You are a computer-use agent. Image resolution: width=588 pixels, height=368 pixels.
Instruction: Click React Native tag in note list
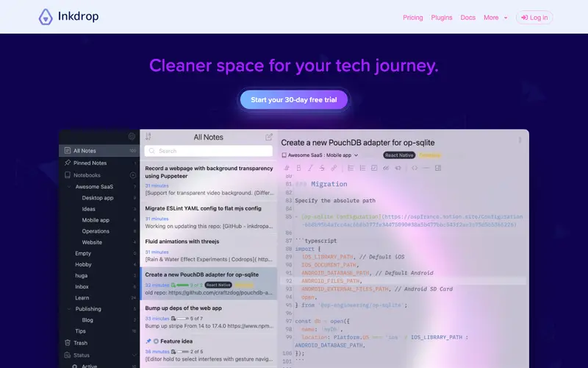tap(218, 286)
